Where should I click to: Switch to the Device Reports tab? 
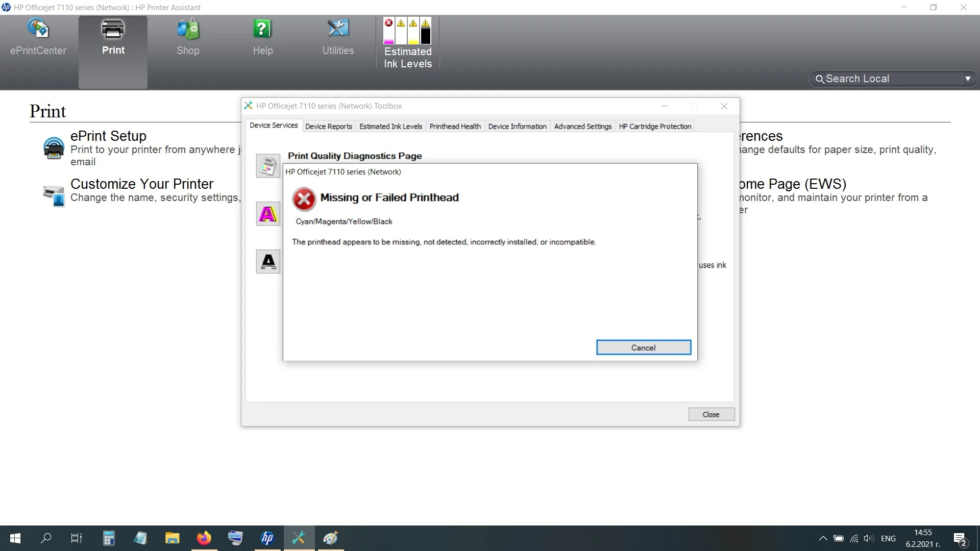pyautogui.click(x=328, y=127)
